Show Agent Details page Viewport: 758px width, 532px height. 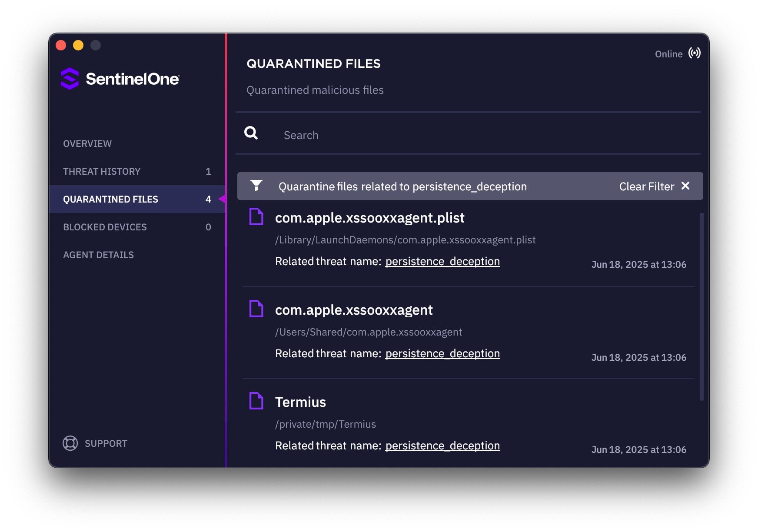(x=98, y=255)
